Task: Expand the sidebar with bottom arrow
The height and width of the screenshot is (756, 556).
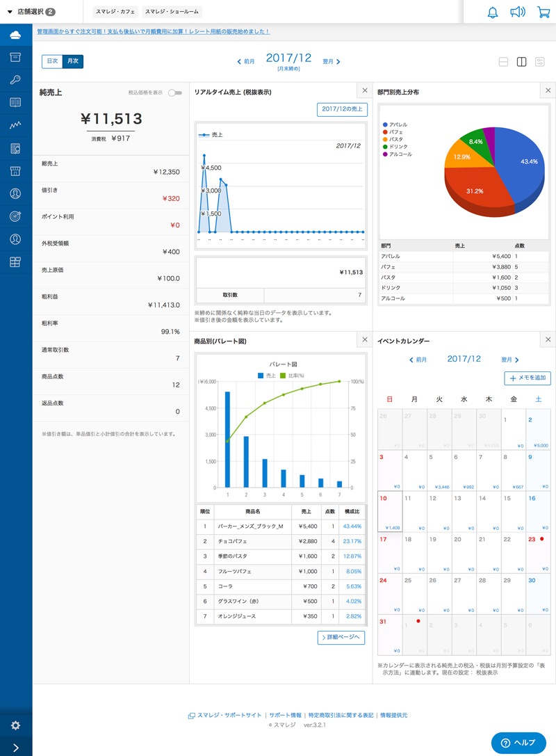Action: (x=15, y=748)
